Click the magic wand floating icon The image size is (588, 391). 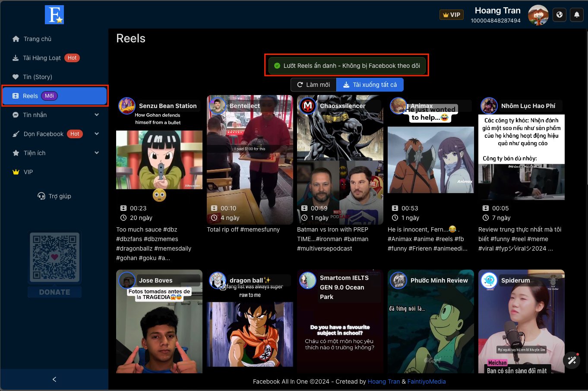572,360
